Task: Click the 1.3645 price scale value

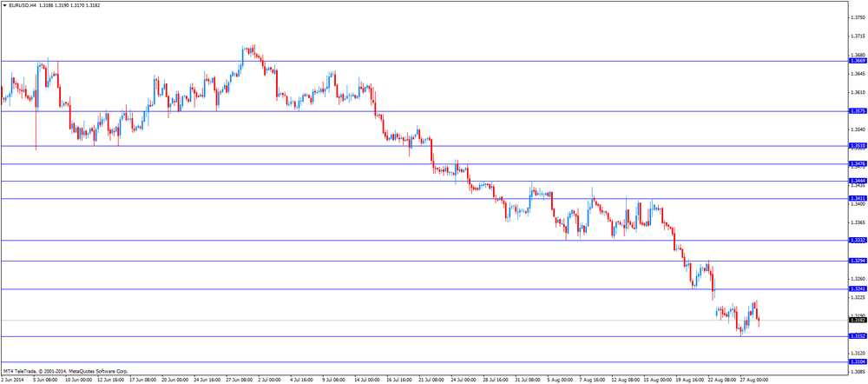Action: 858,74
